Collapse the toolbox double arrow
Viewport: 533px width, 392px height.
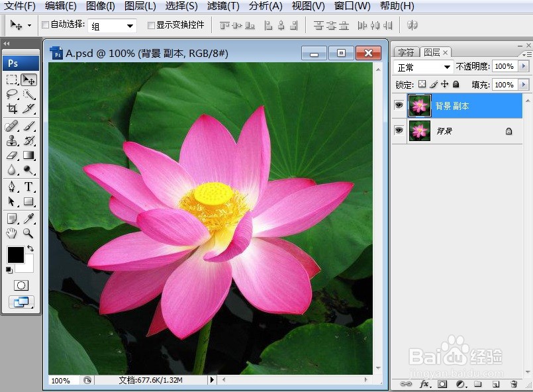point(7,44)
